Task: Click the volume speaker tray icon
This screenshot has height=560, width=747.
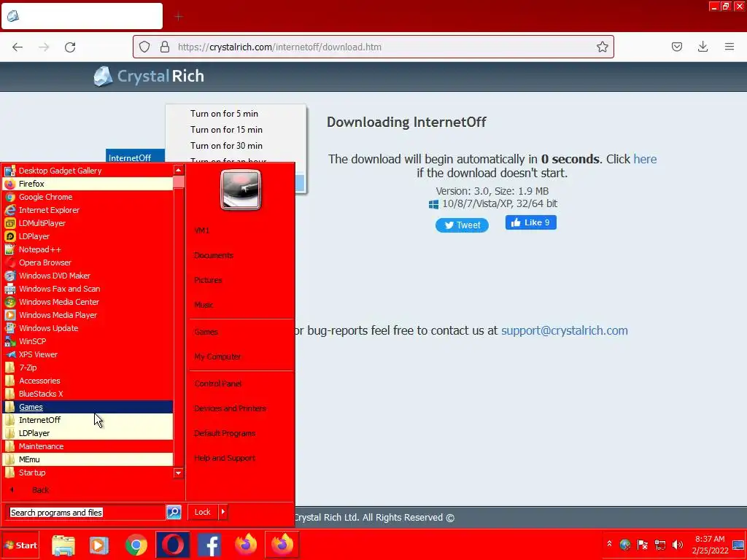Action: 678,545
